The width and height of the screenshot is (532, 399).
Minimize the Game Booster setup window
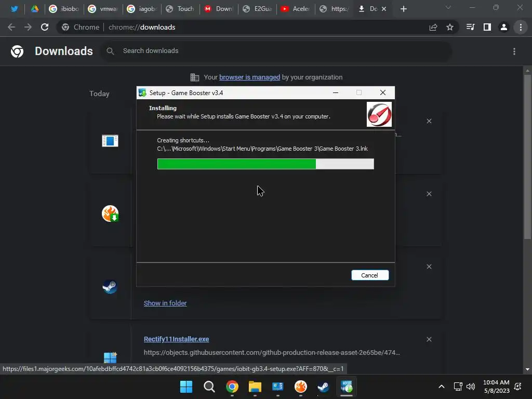coord(336,92)
